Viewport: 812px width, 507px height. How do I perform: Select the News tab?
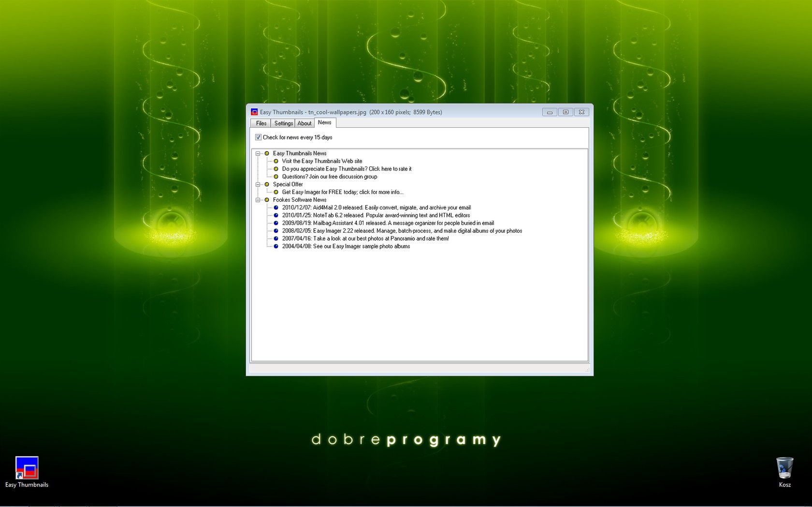[325, 122]
